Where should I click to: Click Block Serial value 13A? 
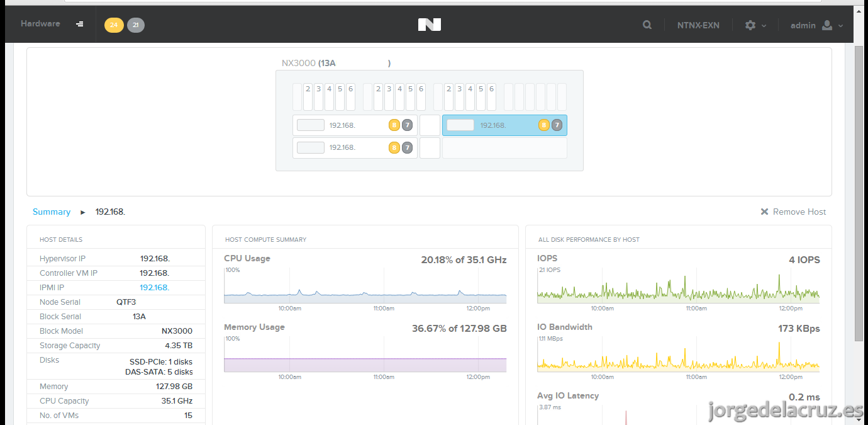[139, 317]
